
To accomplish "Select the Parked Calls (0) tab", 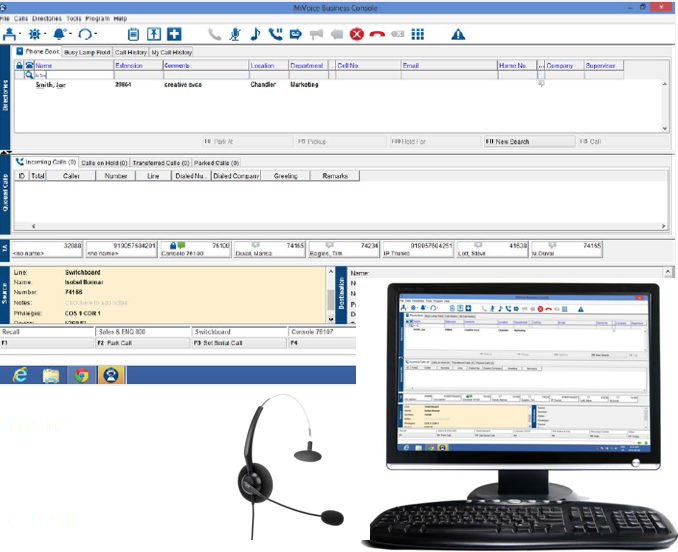I will click(x=216, y=163).
